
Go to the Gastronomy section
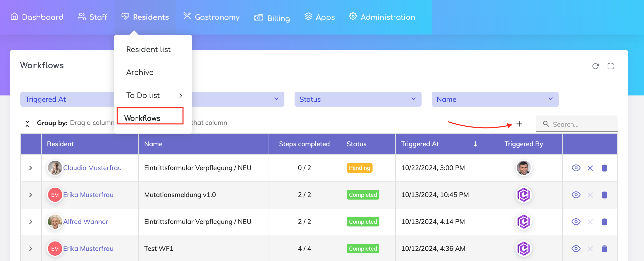212,17
